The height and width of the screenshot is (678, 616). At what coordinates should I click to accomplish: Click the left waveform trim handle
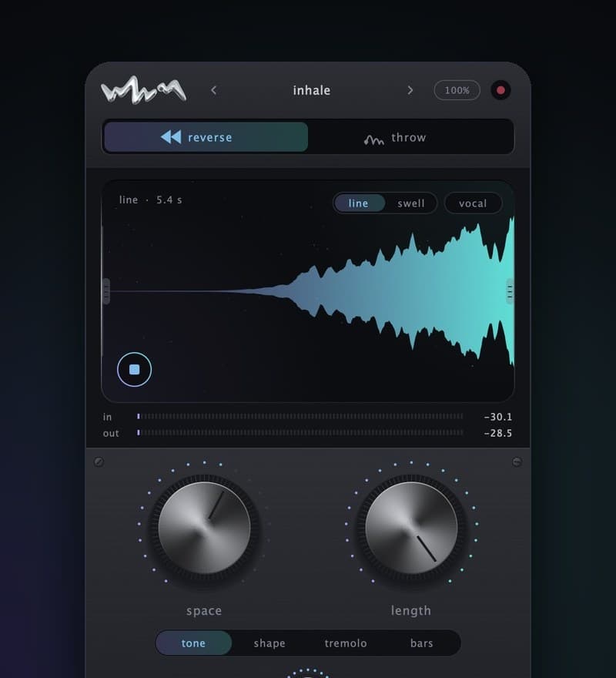(x=106, y=291)
